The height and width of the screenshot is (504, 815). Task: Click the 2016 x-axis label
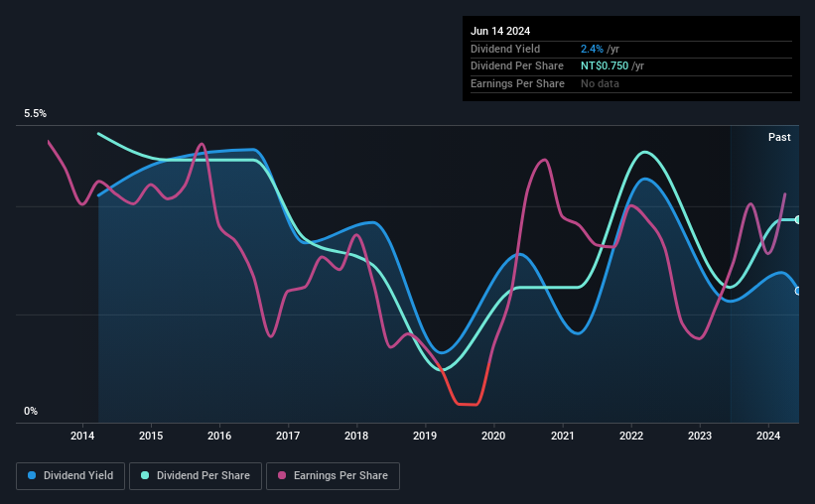coord(219,436)
